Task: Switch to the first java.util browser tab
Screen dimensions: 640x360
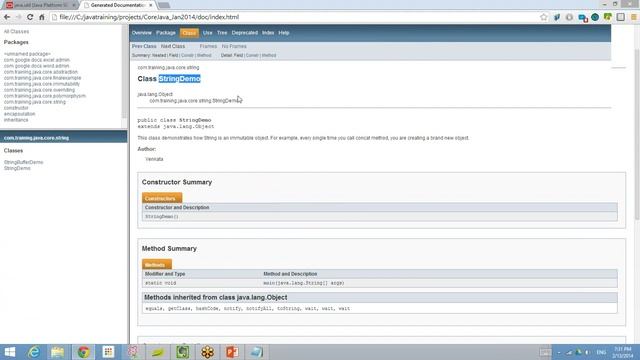Action: tap(40, 5)
